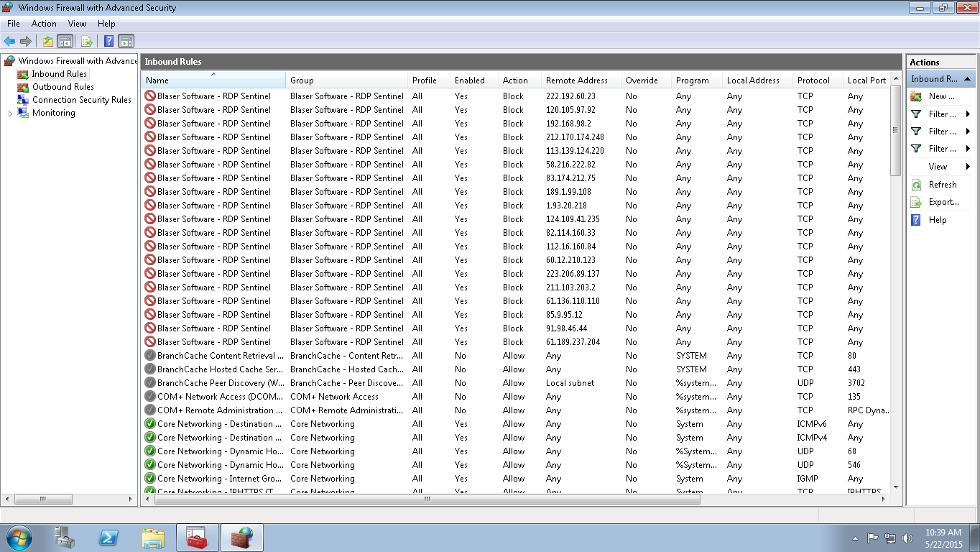Click Refresh in the Actions pane

click(943, 185)
